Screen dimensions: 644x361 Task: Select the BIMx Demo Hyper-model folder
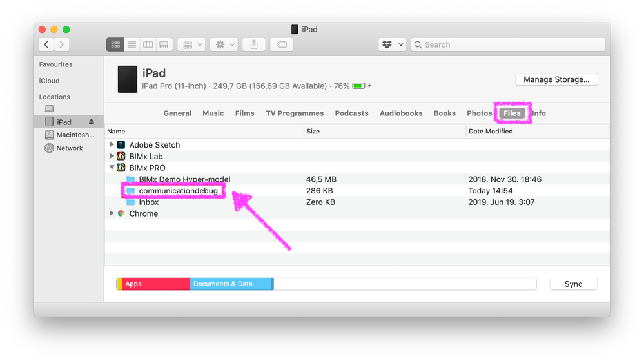tap(185, 179)
